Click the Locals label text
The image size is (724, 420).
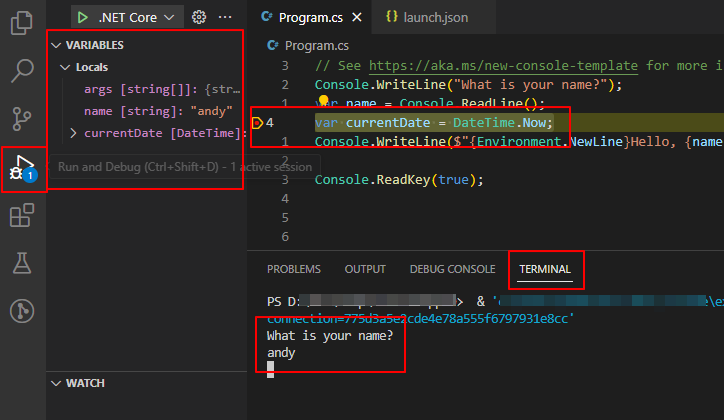click(92, 67)
